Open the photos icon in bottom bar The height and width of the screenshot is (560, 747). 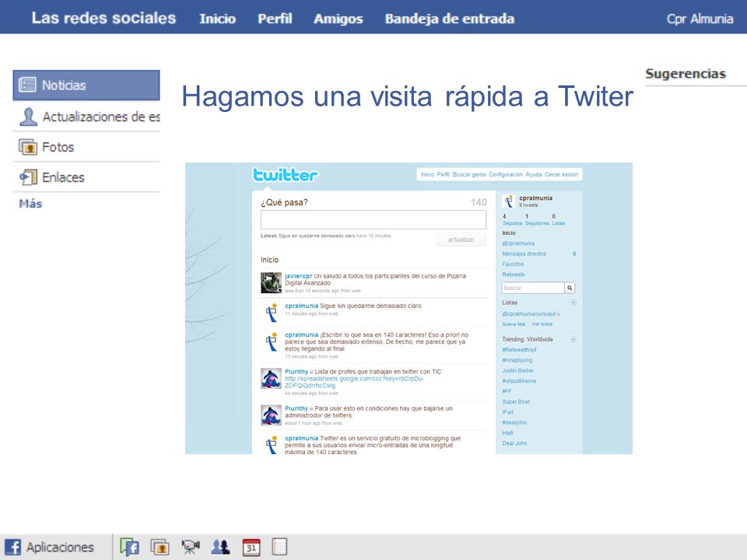pos(160,547)
